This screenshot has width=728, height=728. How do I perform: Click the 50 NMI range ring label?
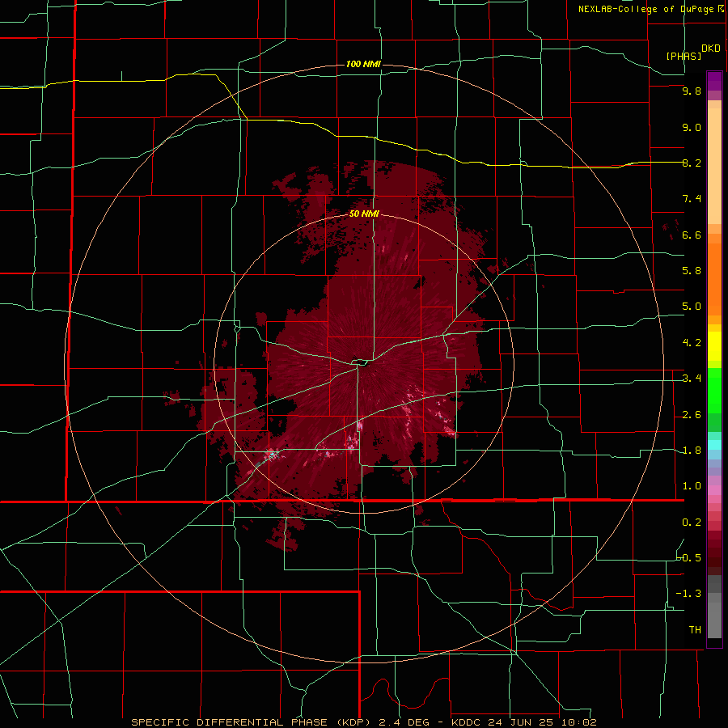[x=364, y=214]
